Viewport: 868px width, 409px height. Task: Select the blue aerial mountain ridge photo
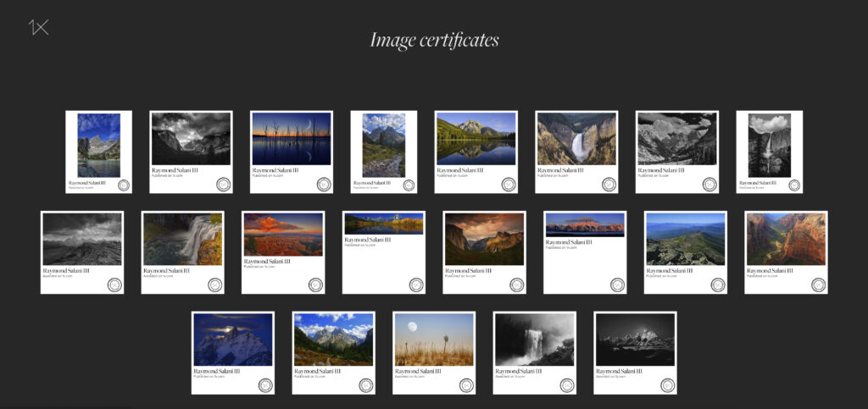(x=685, y=239)
